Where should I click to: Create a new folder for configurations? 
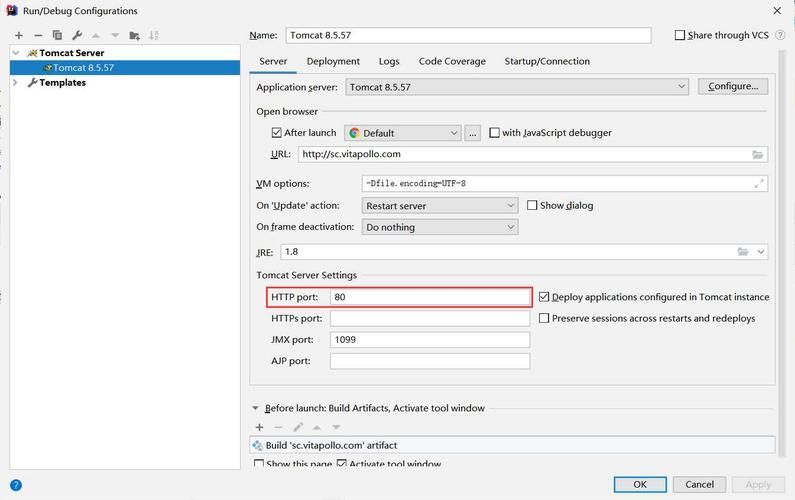[x=134, y=35]
